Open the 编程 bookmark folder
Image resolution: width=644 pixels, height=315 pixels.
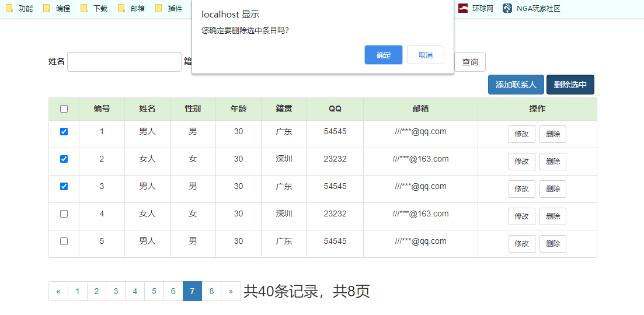[57, 8]
